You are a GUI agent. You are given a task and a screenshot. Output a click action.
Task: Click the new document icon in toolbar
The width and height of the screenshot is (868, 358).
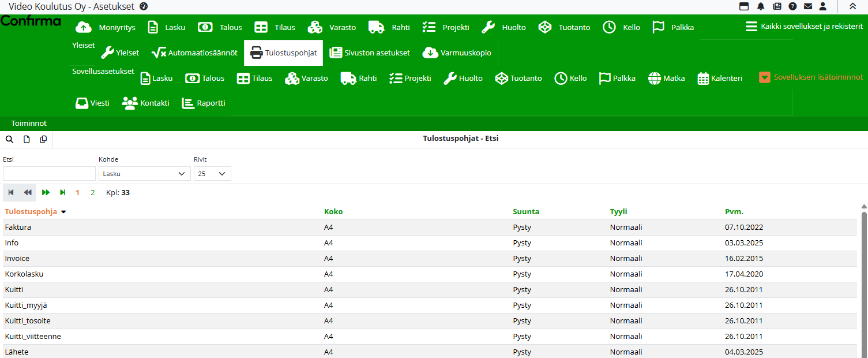pyautogui.click(x=27, y=140)
